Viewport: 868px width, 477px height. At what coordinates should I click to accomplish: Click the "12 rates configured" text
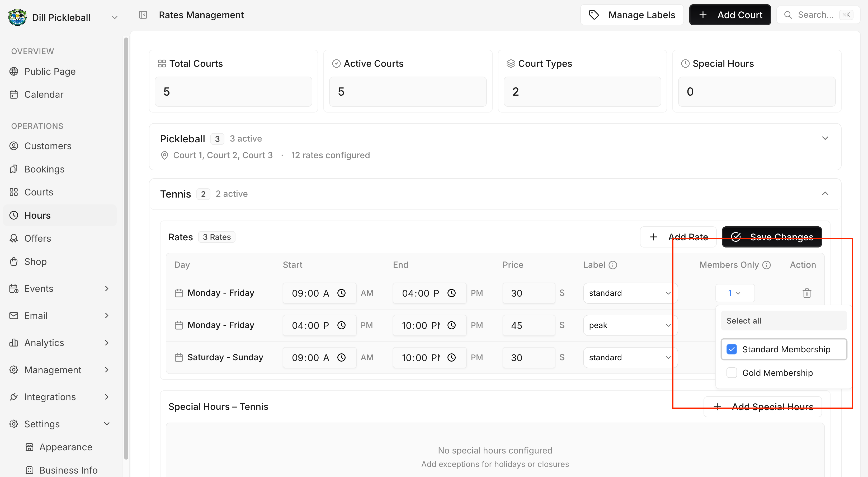coord(330,155)
